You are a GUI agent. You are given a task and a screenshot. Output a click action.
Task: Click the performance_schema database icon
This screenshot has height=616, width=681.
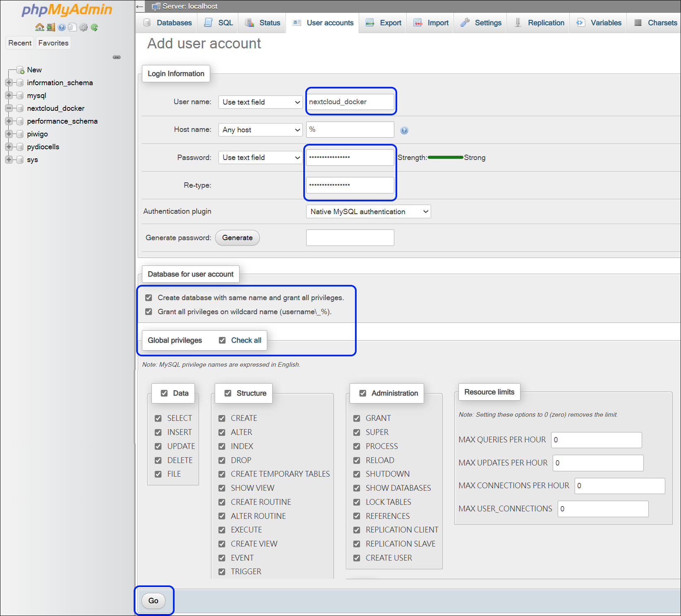pyautogui.click(x=19, y=121)
